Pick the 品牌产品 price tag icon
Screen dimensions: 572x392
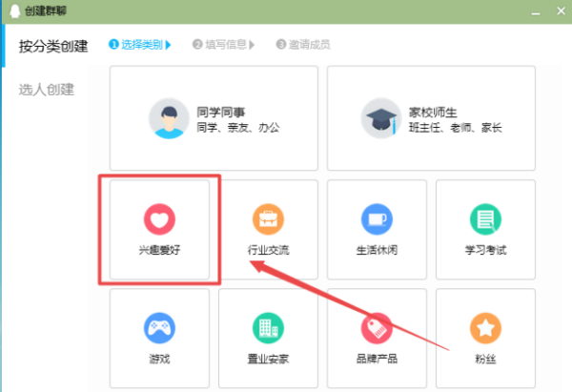coord(377,328)
